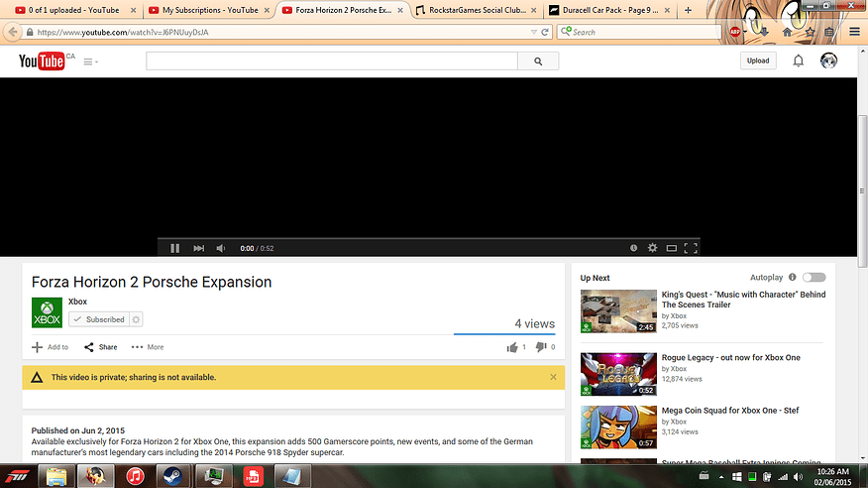Focus the YouTube search box

pos(332,61)
